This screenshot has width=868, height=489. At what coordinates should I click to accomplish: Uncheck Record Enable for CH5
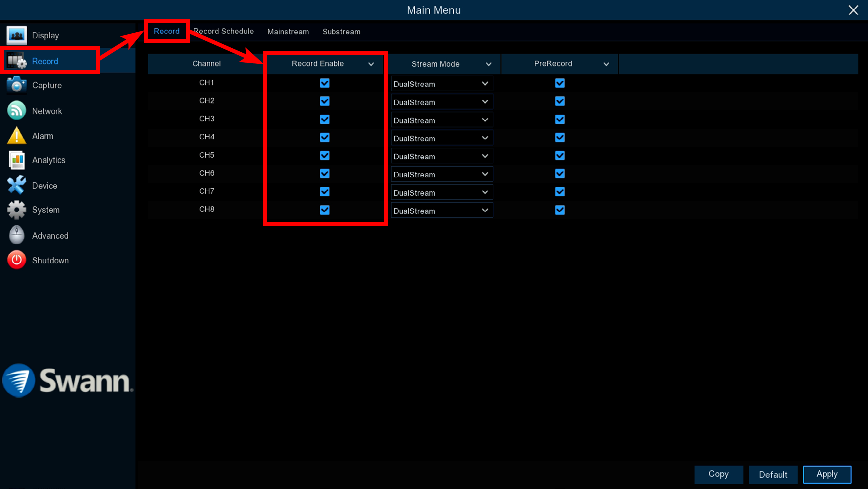pos(325,156)
